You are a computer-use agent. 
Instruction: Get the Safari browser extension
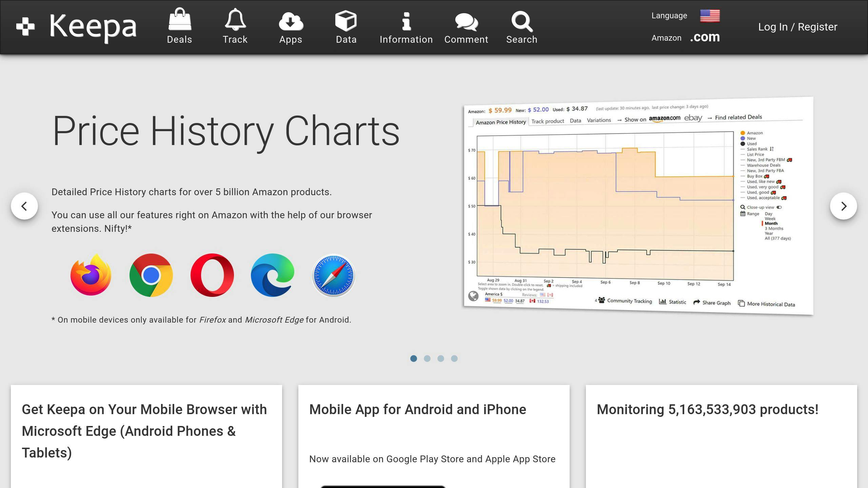333,275
